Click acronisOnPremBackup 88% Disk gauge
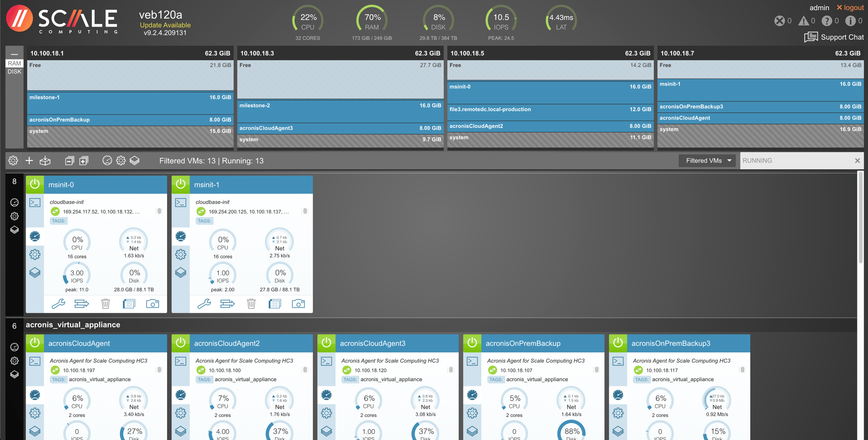This screenshot has height=440, width=868. 571,431
